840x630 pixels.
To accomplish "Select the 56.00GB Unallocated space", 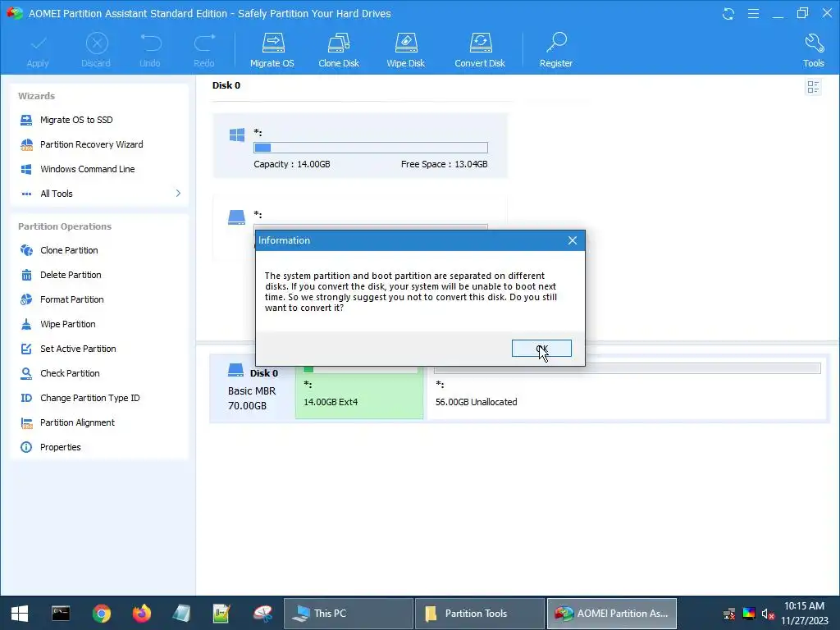I will (627, 393).
